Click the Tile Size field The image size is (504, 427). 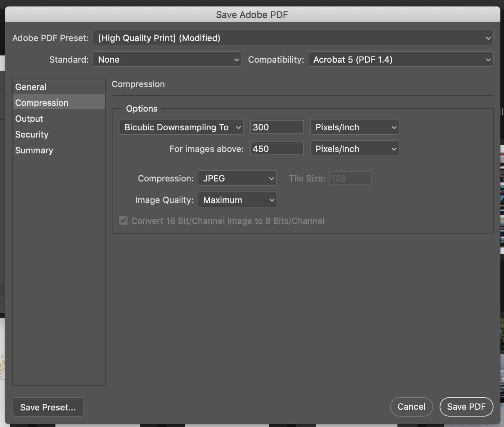(350, 178)
